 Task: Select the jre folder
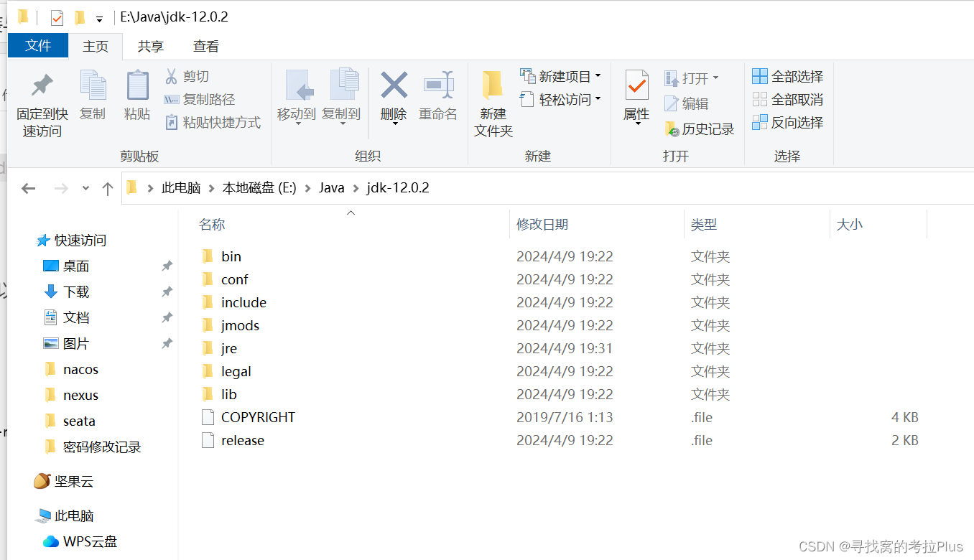coord(229,348)
